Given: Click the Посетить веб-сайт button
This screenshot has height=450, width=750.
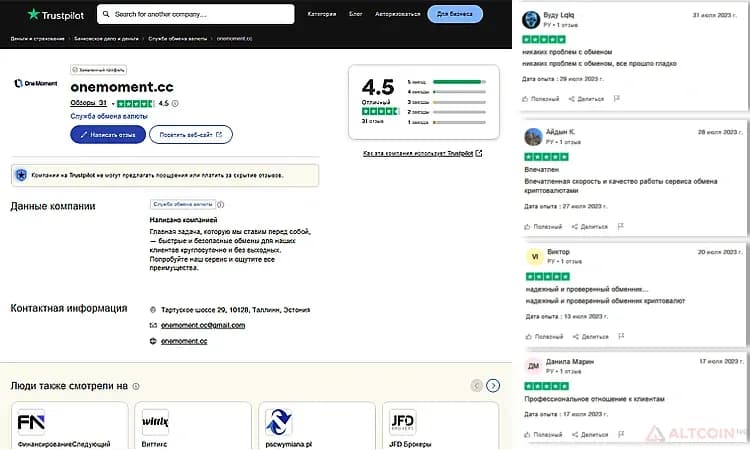Looking at the screenshot, I should [191, 134].
